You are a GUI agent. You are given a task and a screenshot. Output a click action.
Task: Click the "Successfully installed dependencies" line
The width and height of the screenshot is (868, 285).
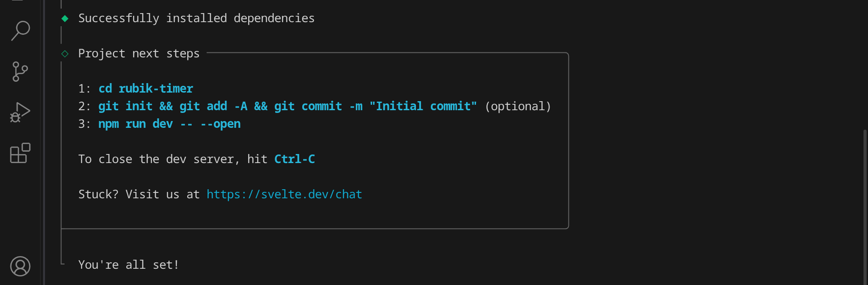click(196, 19)
